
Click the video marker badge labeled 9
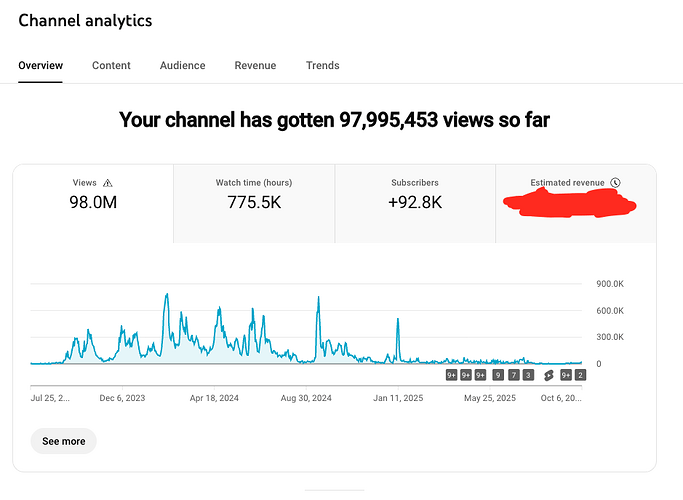click(x=498, y=375)
